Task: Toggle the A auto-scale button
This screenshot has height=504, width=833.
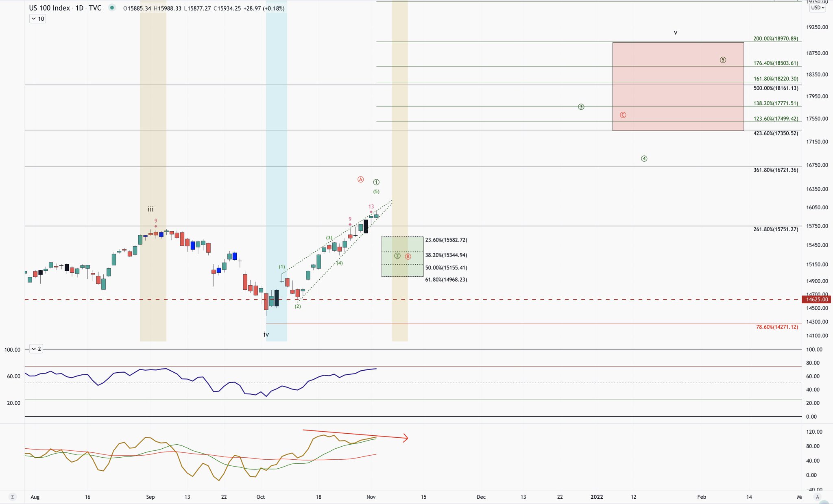Action: pos(817,497)
